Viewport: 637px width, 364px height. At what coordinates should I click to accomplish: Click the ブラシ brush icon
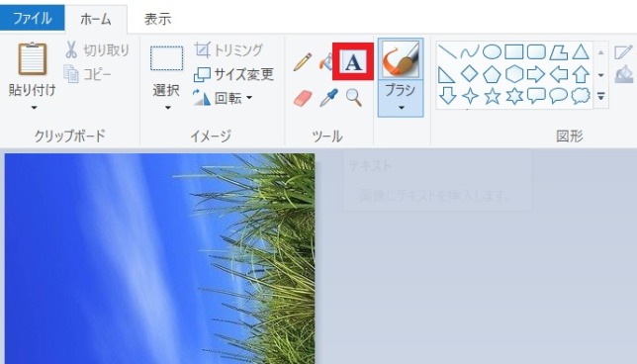click(401, 59)
